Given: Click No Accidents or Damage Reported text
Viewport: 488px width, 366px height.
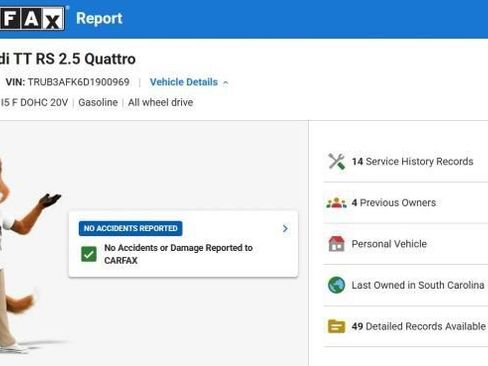Looking at the screenshot, I should pos(178,254).
